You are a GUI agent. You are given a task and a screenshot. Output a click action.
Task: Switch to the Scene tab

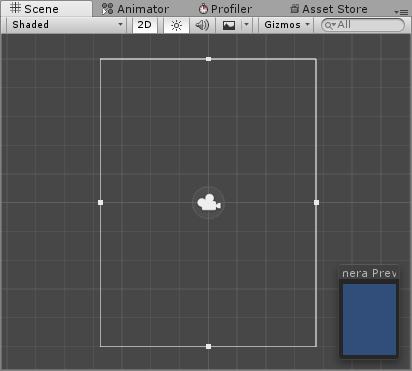[46, 9]
